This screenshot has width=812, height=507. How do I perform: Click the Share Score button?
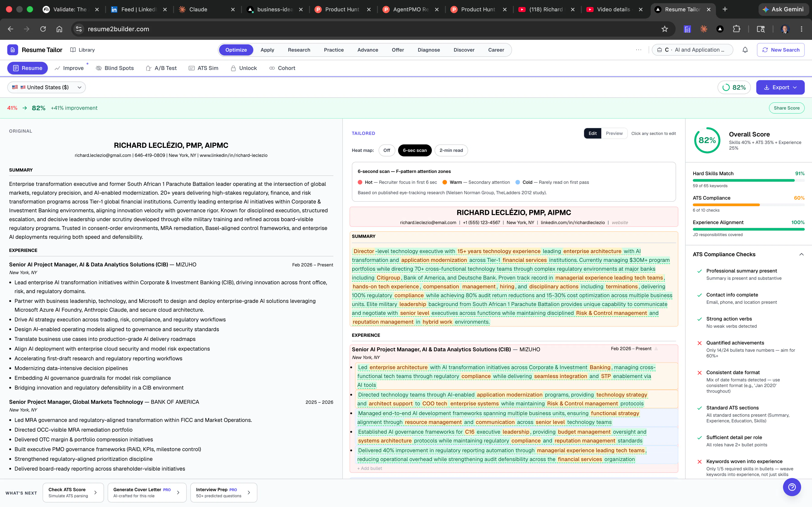(786, 108)
